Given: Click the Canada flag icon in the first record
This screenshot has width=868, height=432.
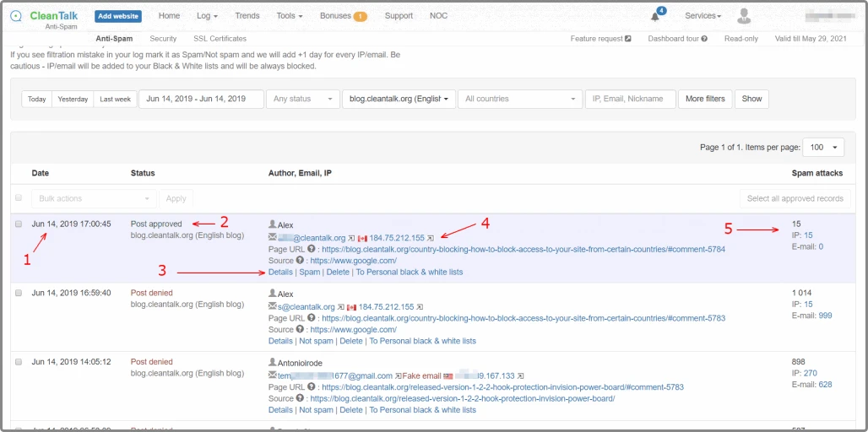Looking at the screenshot, I should click(363, 239).
